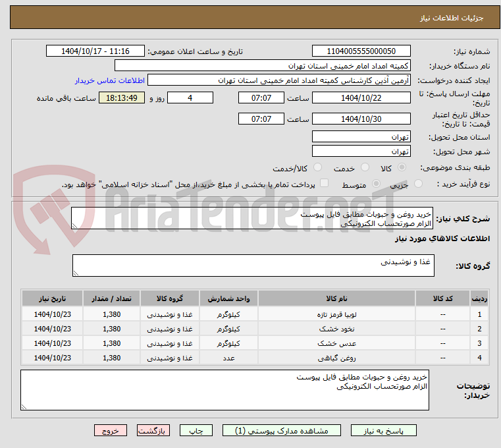
Task: Click the remaining time field 18:13:49
Action: coord(121,98)
